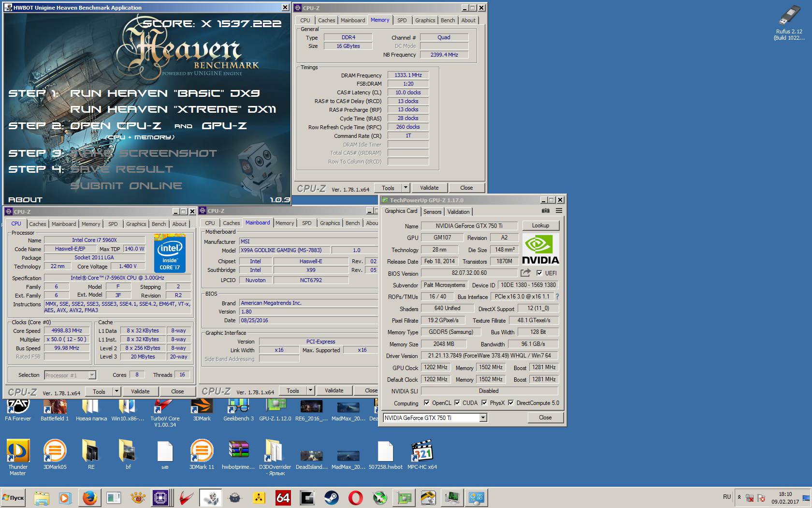Expand Tools dropdown arrow in CPU-Z Memory window
This screenshot has height=508, width=812.
(406, 188)
